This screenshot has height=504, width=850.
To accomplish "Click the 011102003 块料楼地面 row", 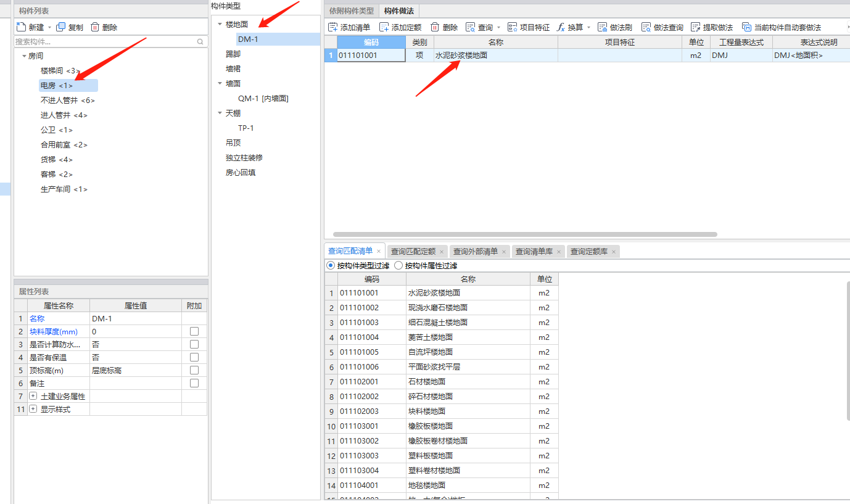I will pos(442,411).
